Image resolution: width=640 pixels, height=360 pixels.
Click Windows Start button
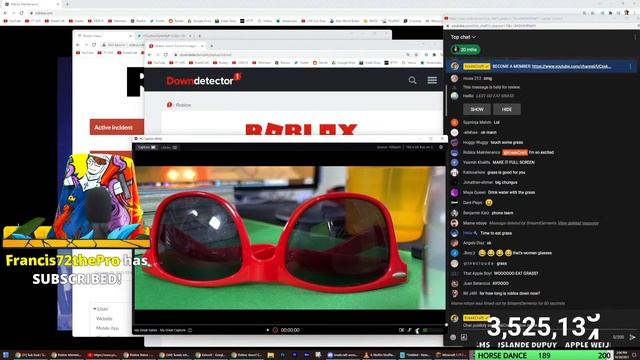[6, 355]
